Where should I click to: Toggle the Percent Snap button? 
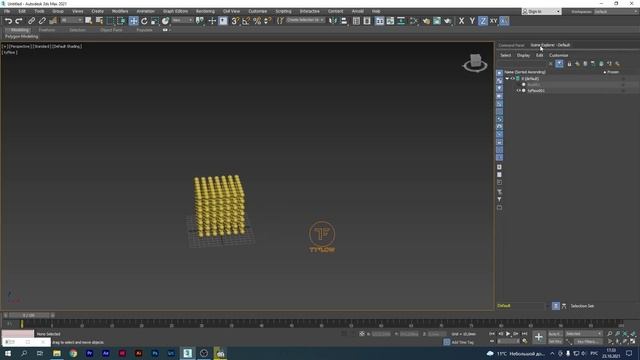click(x=257, y=21)
